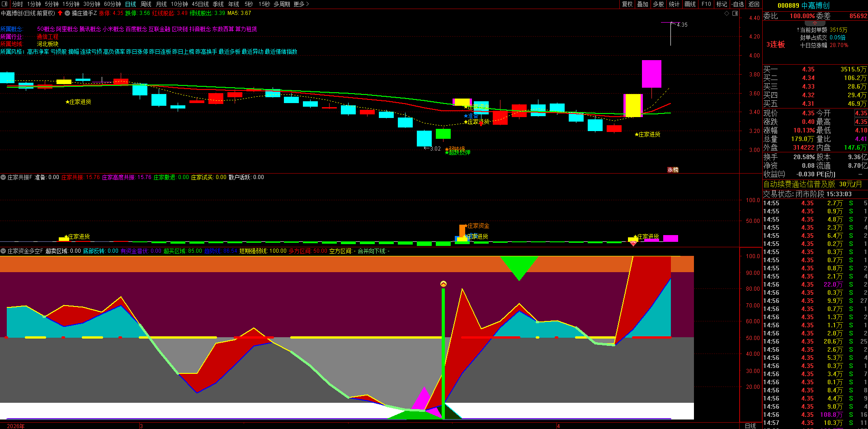Click the 统计 statistics button
This screenshot has height=429, width=868.
pyautogui.click(x=675, y=4)
